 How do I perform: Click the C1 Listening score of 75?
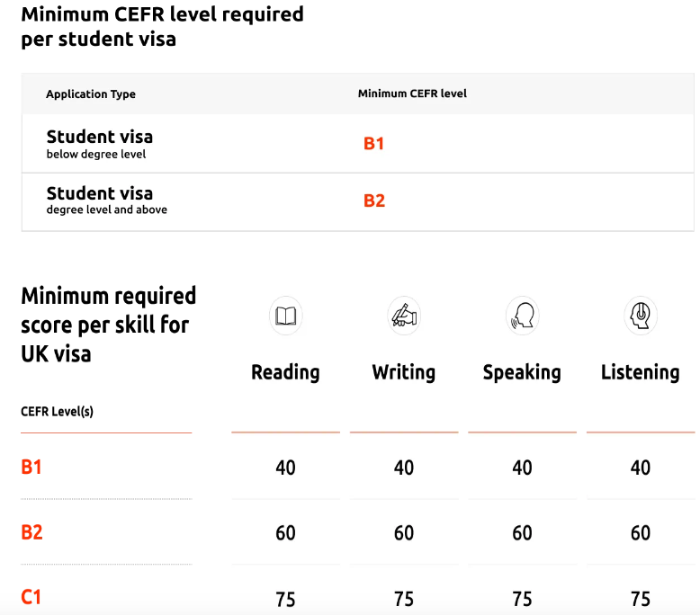click(640, 599)
